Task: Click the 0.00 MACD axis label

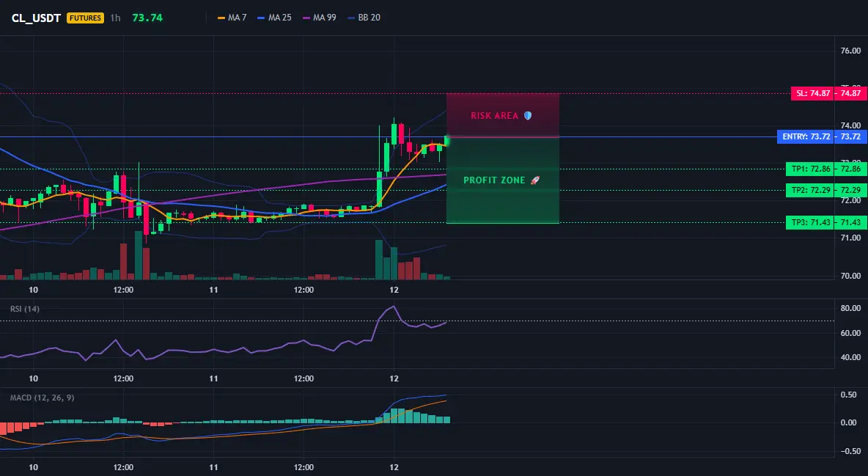Action: 849,422
